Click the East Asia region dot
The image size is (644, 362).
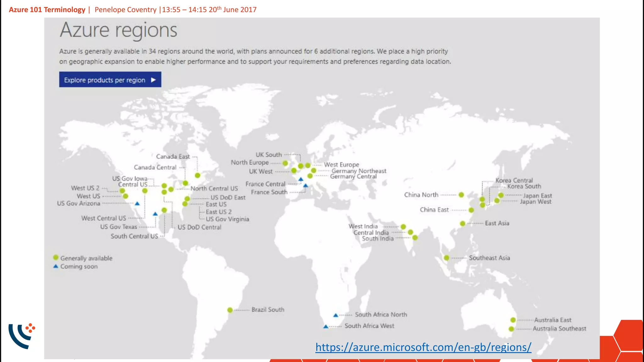[x=463, y=223]
